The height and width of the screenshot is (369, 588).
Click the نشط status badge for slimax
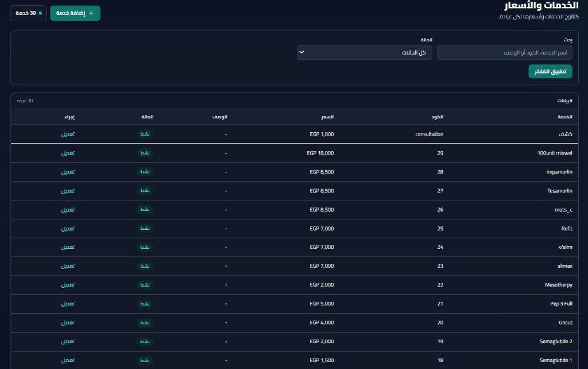pos(145,266)
